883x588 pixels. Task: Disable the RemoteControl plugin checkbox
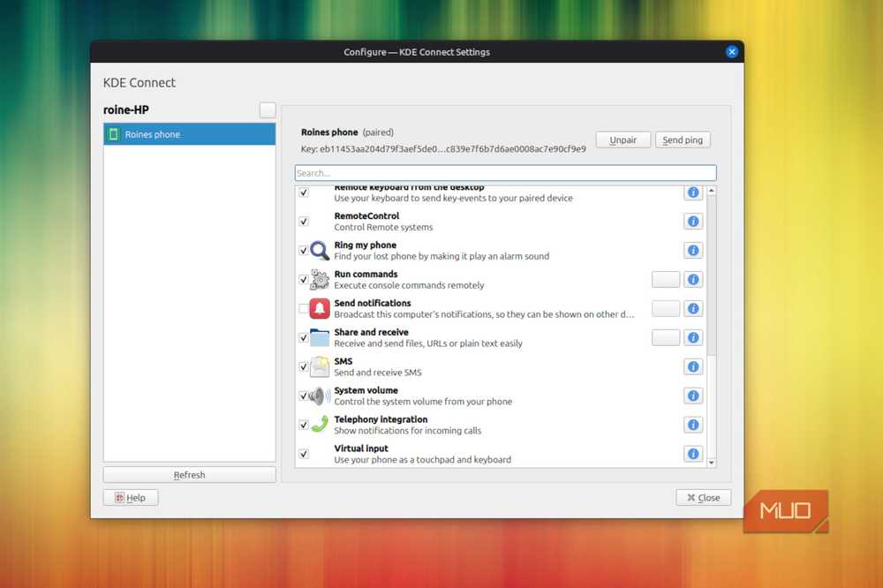304,222
